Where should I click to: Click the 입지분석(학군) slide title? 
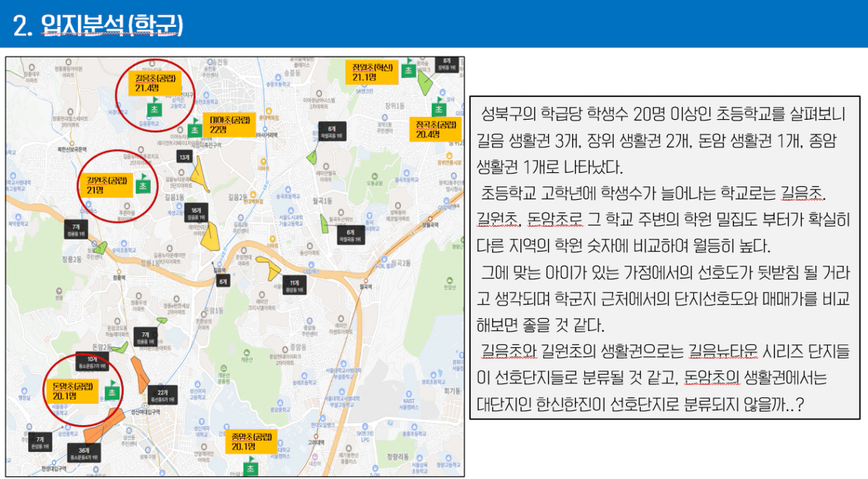(98, 26)
